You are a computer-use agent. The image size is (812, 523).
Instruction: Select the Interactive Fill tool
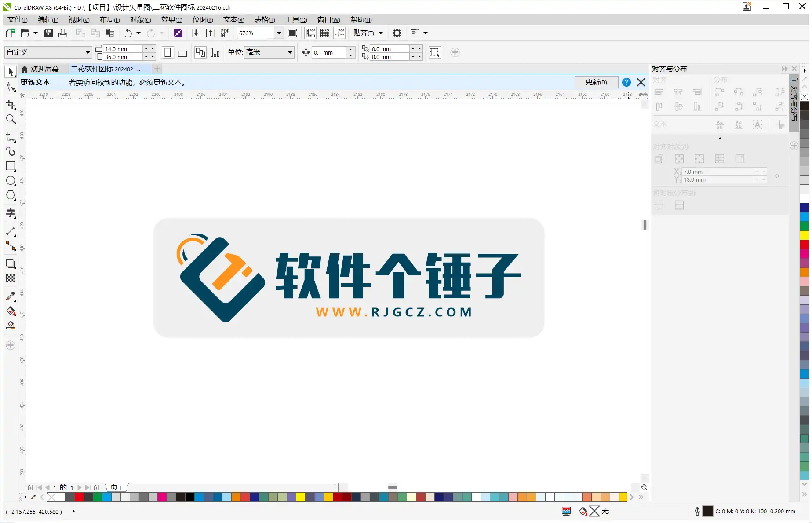[11, 311]
